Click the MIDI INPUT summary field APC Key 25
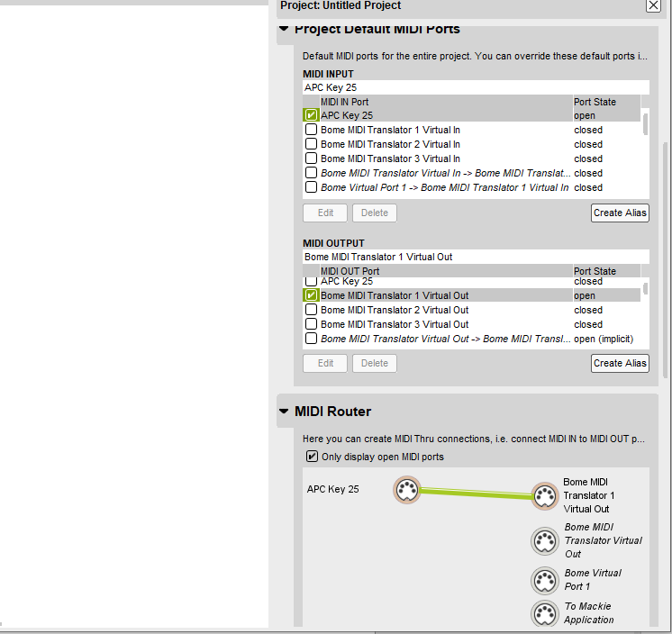Viewport: 672px width, 634px height. (x=476, y=87)
